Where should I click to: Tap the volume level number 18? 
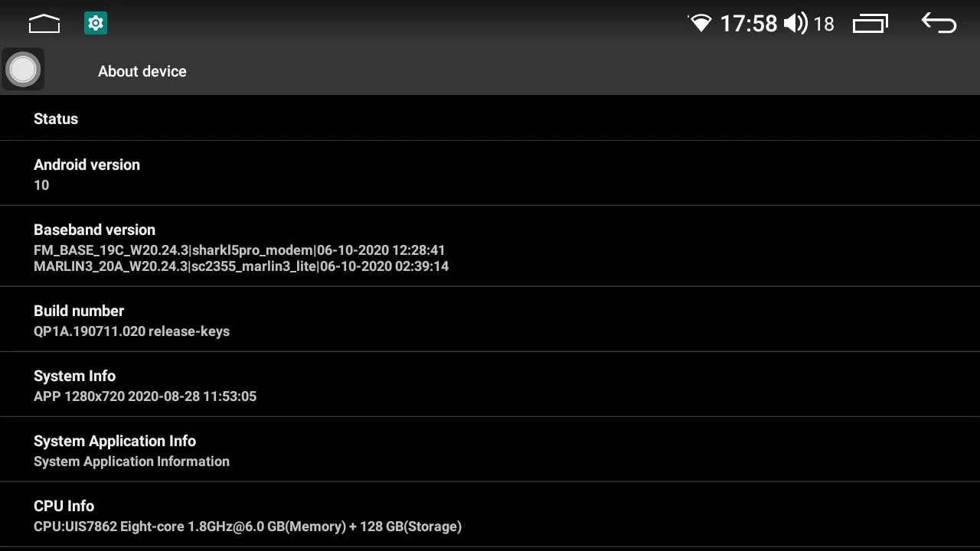(824, 24)
